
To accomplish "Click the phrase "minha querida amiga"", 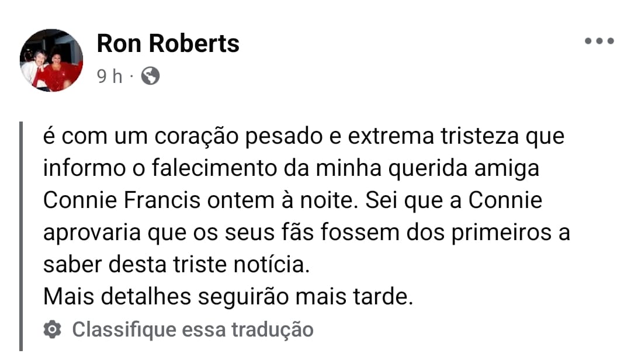I will 427,168.
